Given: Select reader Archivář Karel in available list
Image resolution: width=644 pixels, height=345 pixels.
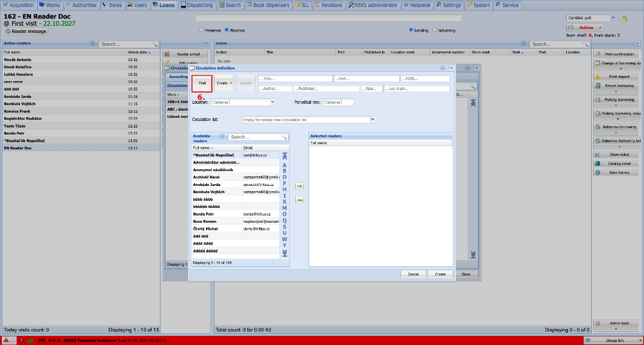Looking at the screenshot, I should click(x=236, y=177).
